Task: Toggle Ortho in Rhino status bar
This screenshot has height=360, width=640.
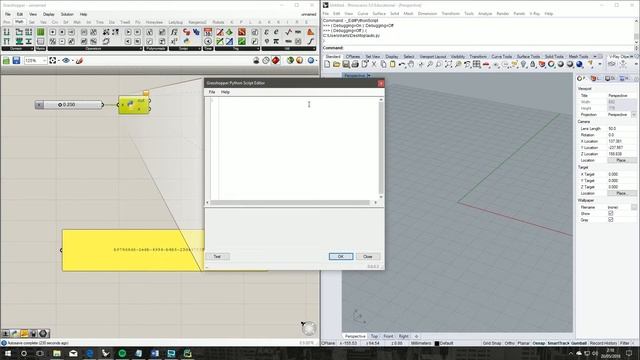Action: pos(509,343)
